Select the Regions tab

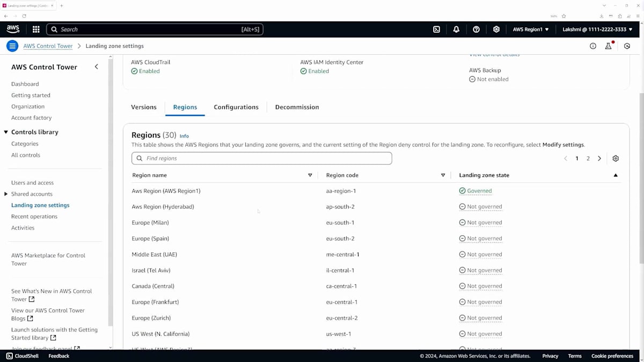click(185, 107)
